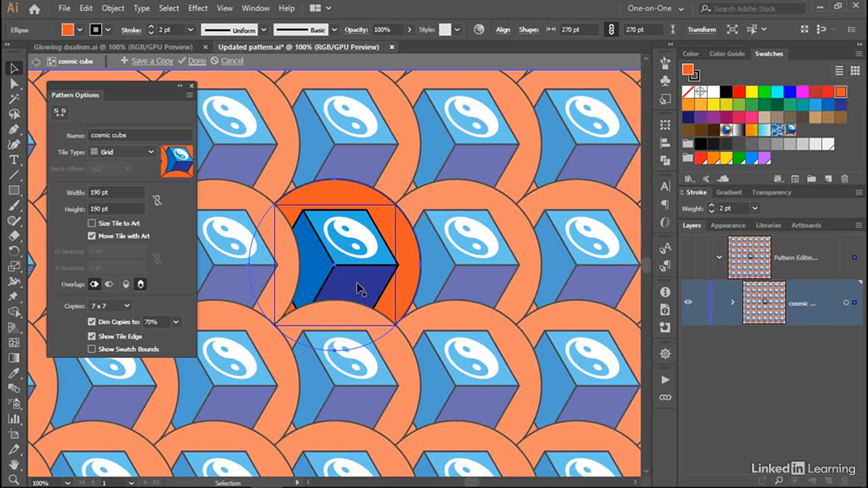The height and width of the screenshot is (488, 868).
Task: Click the Style swatch box
Action: [x=445, y=30]
